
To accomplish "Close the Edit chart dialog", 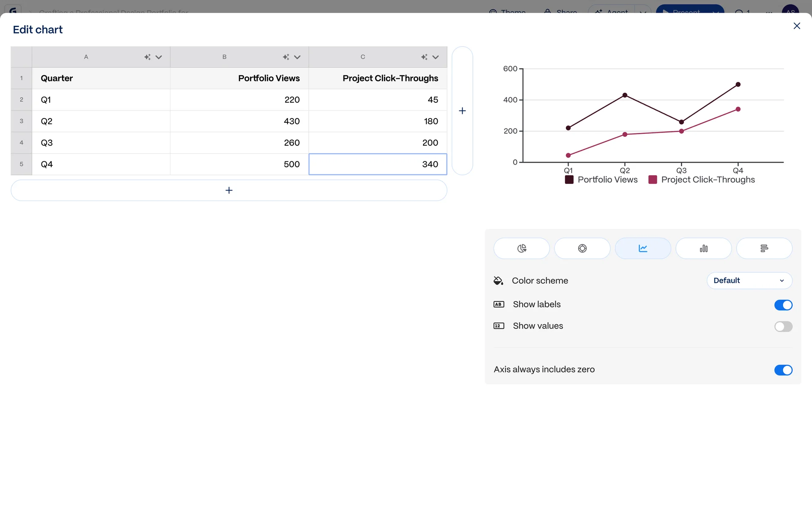I will click(797, 26).
